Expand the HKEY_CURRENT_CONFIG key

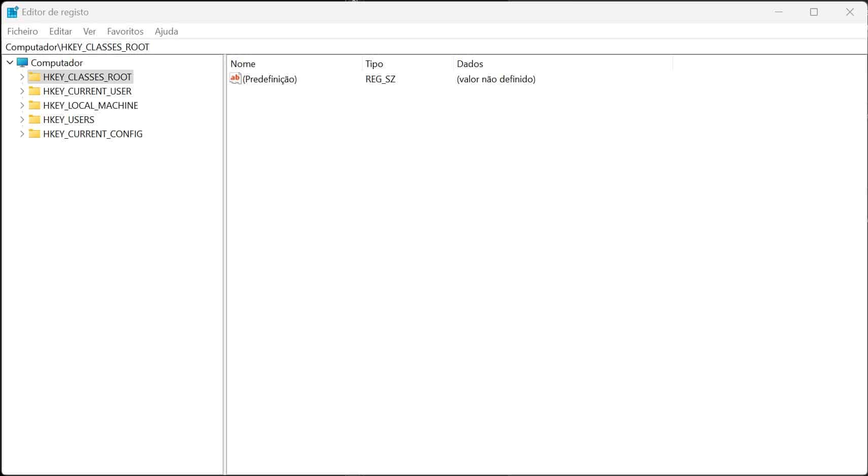point(22,134)
